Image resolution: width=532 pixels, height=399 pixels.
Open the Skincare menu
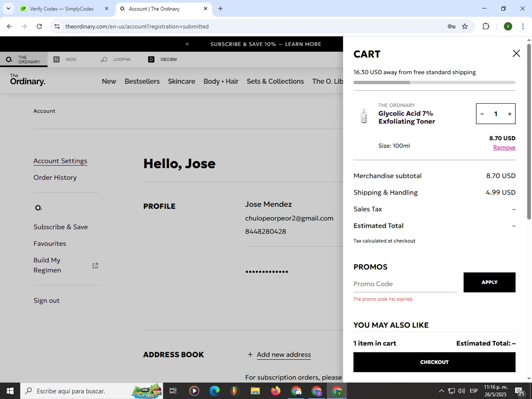[x=181, y=82]
